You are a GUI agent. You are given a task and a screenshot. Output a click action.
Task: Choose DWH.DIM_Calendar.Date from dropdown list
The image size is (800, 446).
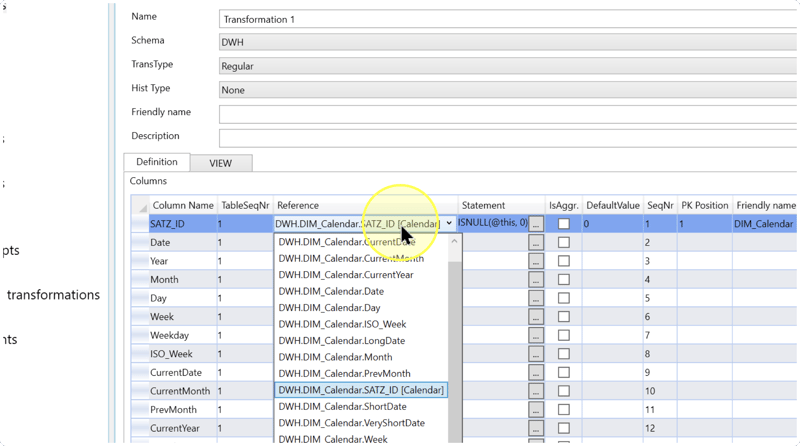tap(361, 291)
